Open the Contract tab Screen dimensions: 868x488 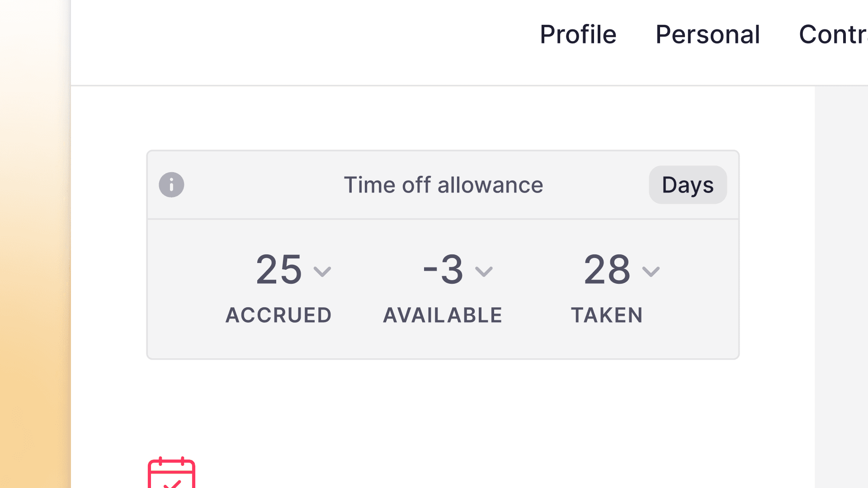837,34
